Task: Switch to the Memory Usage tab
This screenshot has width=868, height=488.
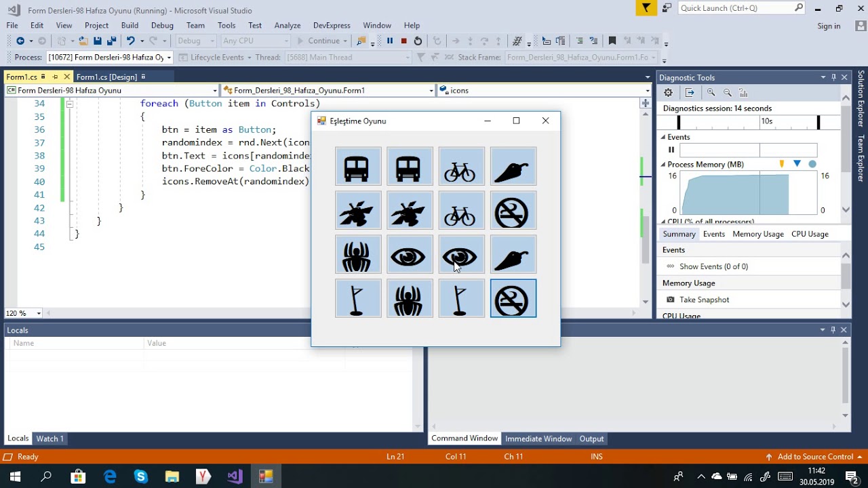Action: point(758,234)
